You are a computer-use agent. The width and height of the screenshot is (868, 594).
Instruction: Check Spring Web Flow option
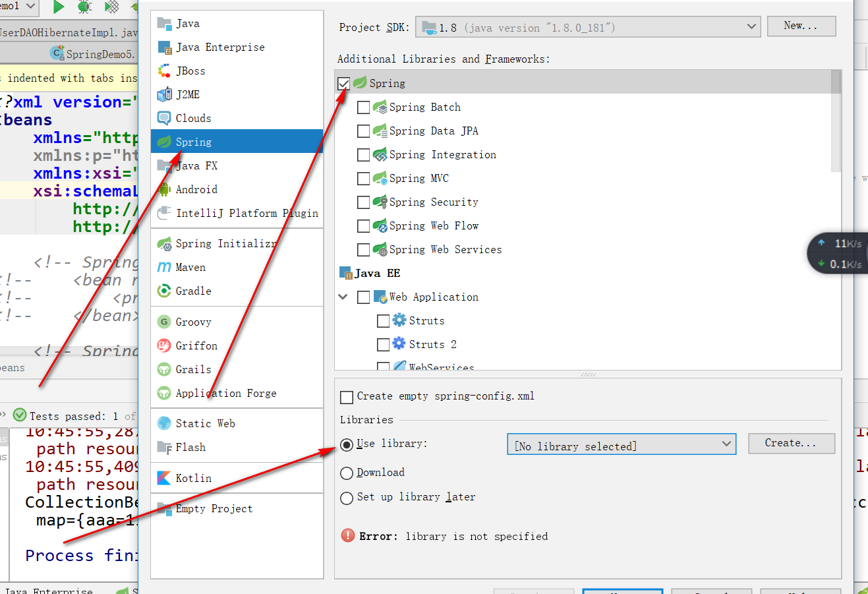click(363, 226)
